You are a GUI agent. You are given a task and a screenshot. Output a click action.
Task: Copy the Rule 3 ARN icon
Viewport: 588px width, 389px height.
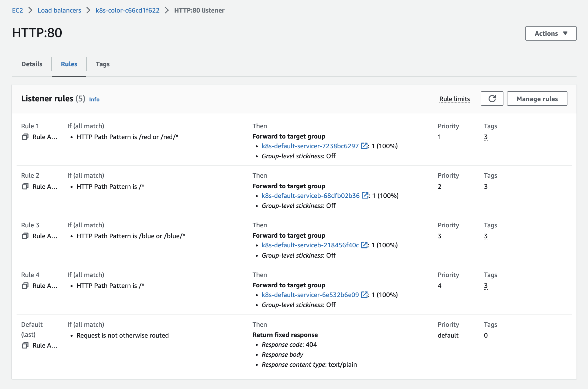click(25, 236)
